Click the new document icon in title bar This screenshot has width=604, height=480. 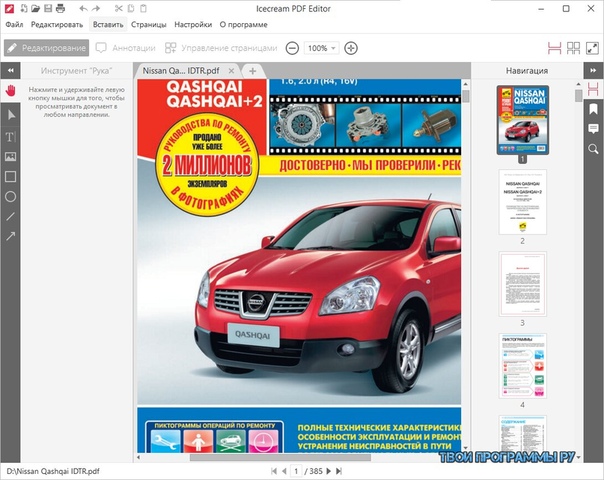coord(24,8)
